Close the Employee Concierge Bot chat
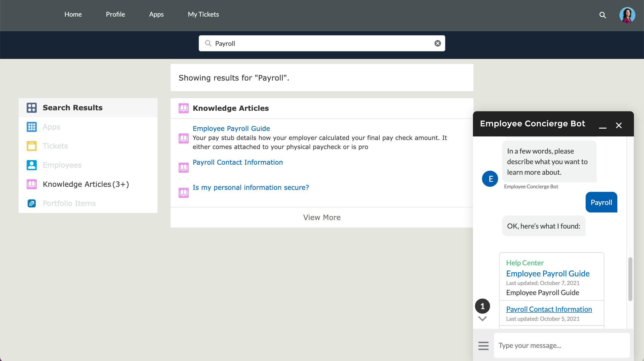 619,125
